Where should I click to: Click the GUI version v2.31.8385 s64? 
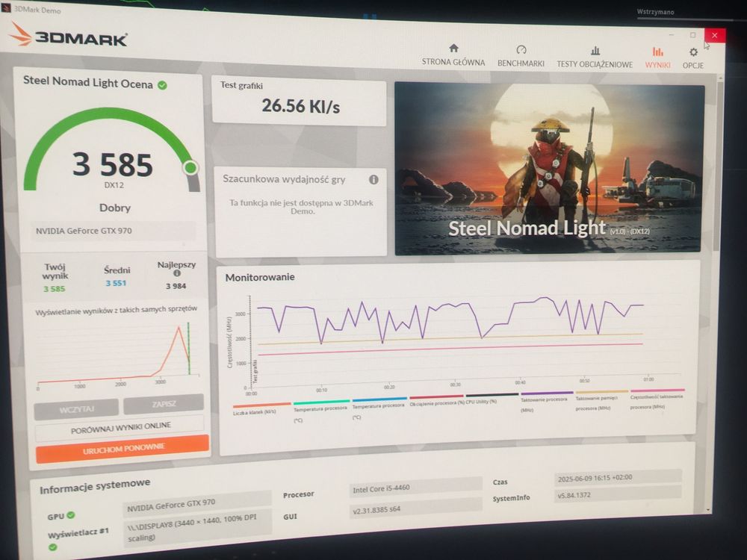(x=416, y=509)
